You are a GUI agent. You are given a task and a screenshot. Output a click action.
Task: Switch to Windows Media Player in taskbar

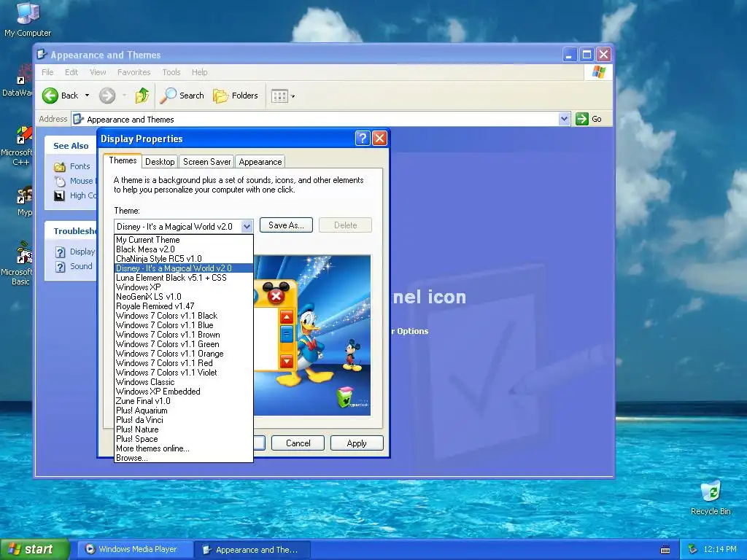pos(134,550)
